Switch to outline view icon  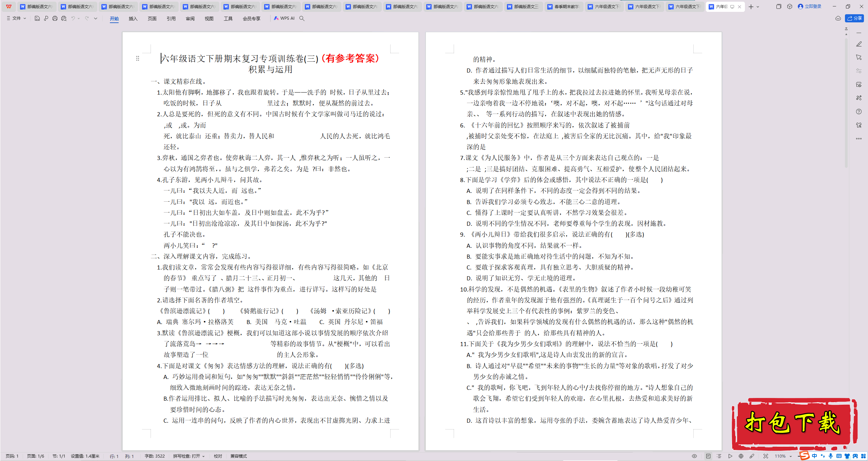click(719, 456)
